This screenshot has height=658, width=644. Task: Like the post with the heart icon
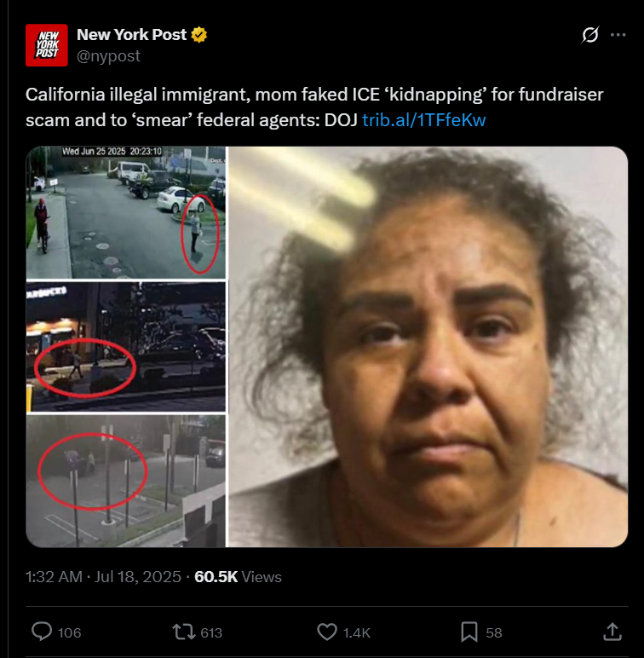pos(327,632)
